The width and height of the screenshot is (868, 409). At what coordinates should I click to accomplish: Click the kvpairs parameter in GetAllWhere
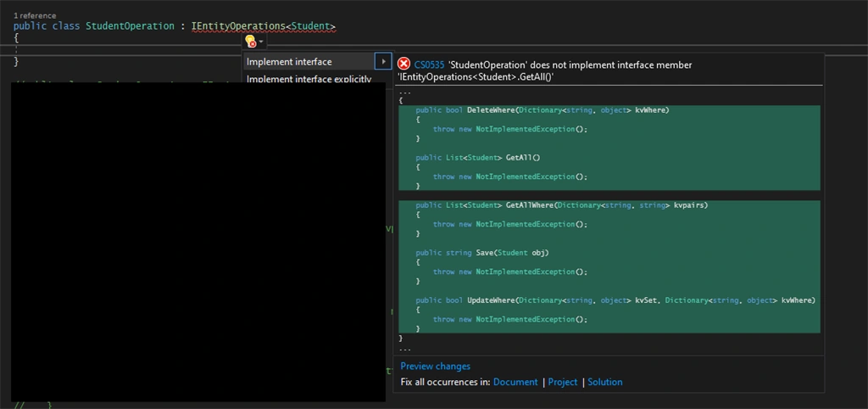[x=688, y=205]
